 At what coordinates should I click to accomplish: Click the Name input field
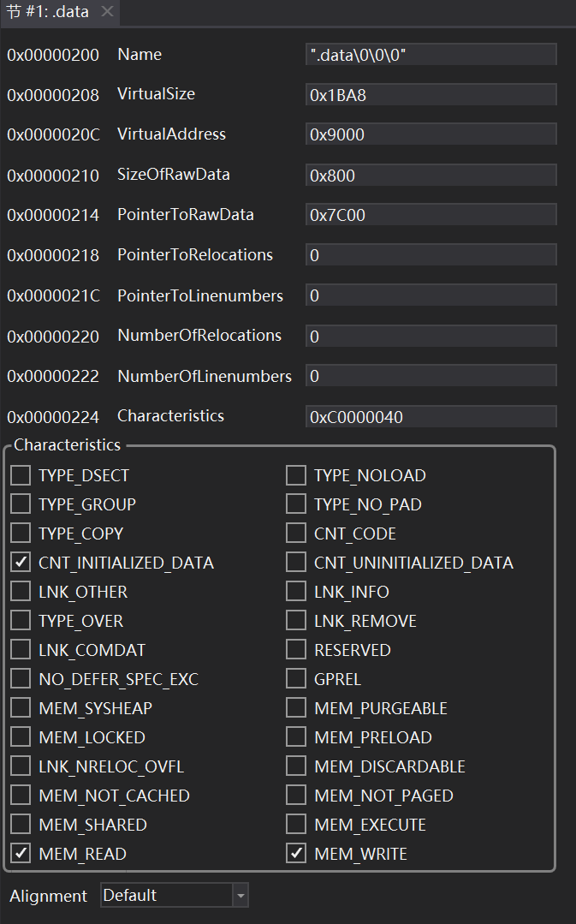coord(431,55)
